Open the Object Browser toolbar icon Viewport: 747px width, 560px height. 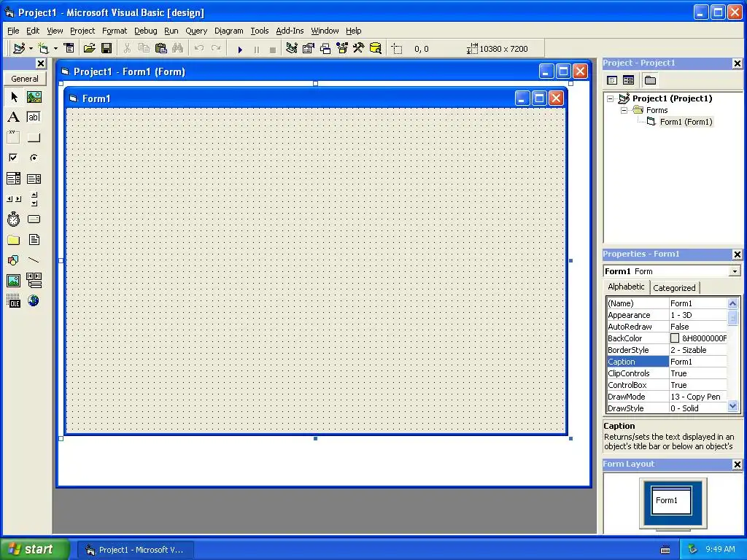coord(342,48)
